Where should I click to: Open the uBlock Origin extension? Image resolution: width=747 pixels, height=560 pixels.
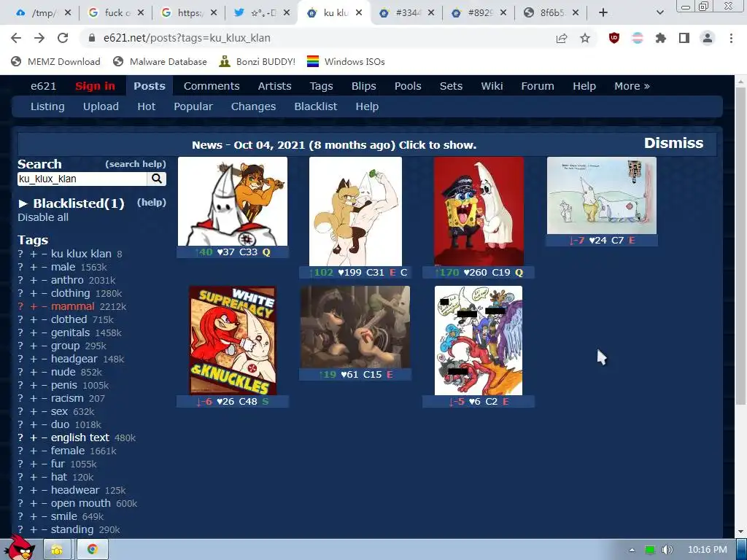(x=614, y=38)
